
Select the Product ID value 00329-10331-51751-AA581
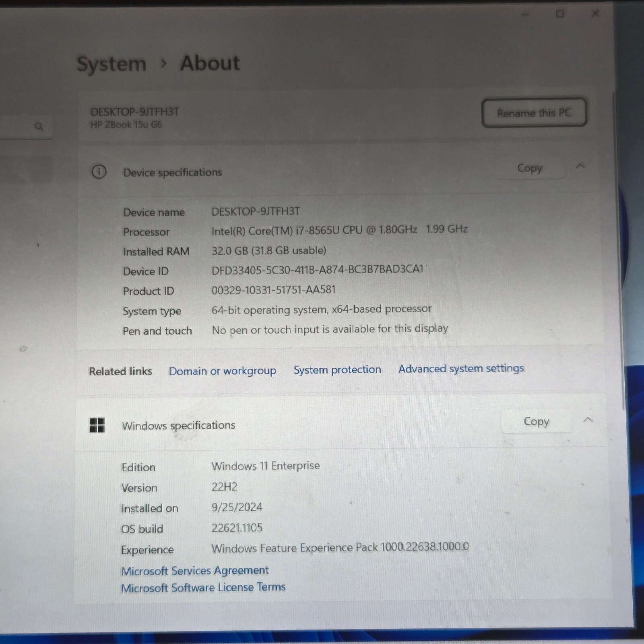[x=274, y=289]
